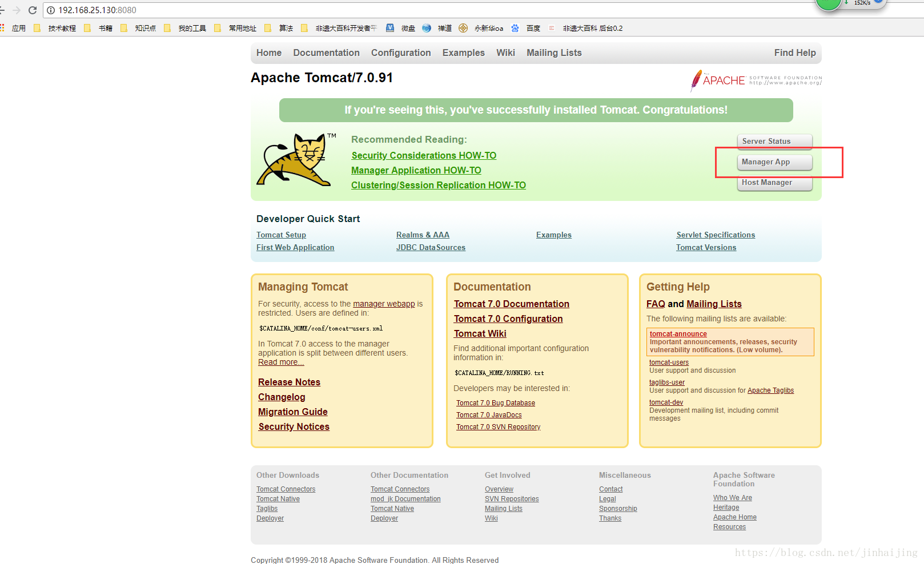Click the manager webapp link

[384, 304]
